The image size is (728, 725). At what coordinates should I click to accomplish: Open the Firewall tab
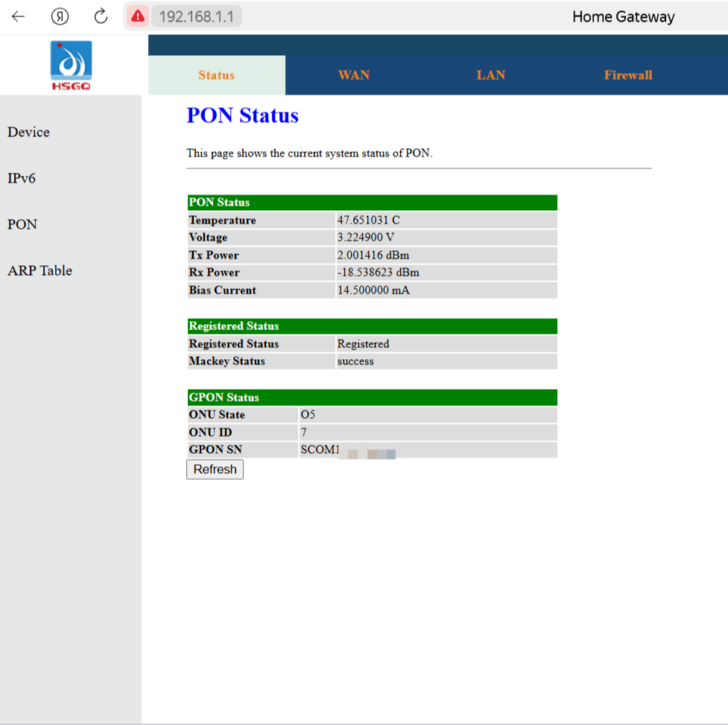point(627,75)
